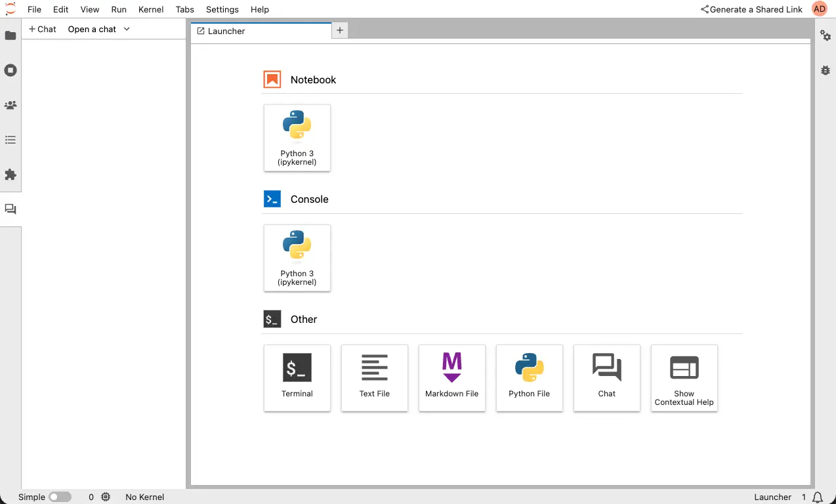View running terminals and kernels panel
Screen dimensions: 836x504
click(10, 70)
